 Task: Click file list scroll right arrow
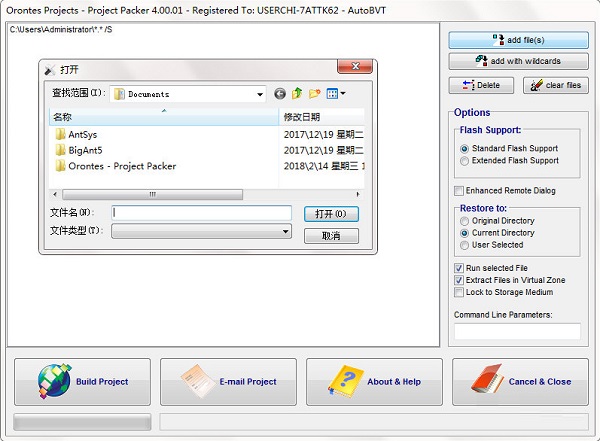[x=358, y=194]
